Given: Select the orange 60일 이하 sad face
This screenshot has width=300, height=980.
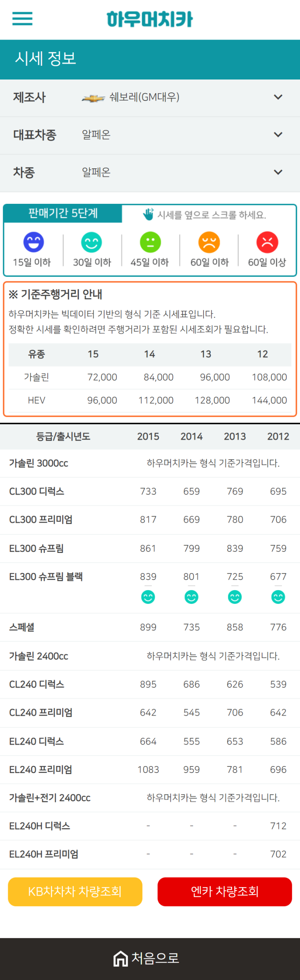Looking at the screenshot, I should pos(209,242).
